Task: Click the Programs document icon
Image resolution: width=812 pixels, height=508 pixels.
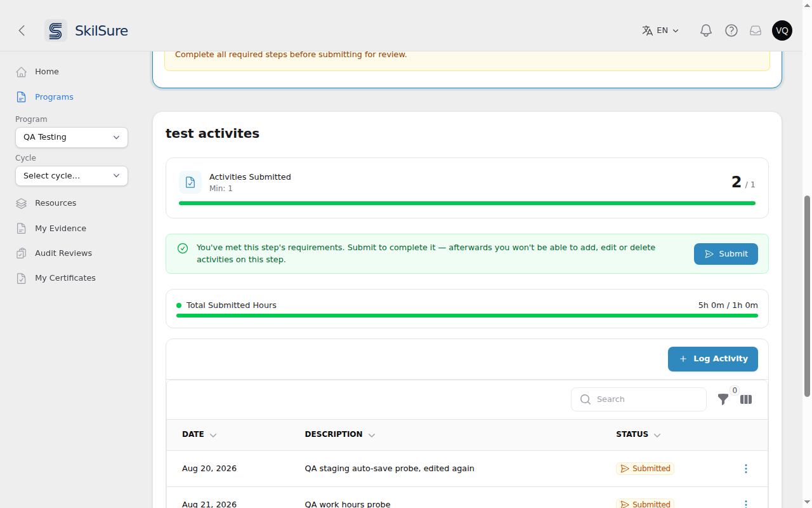Action: (x=22, y=97)
